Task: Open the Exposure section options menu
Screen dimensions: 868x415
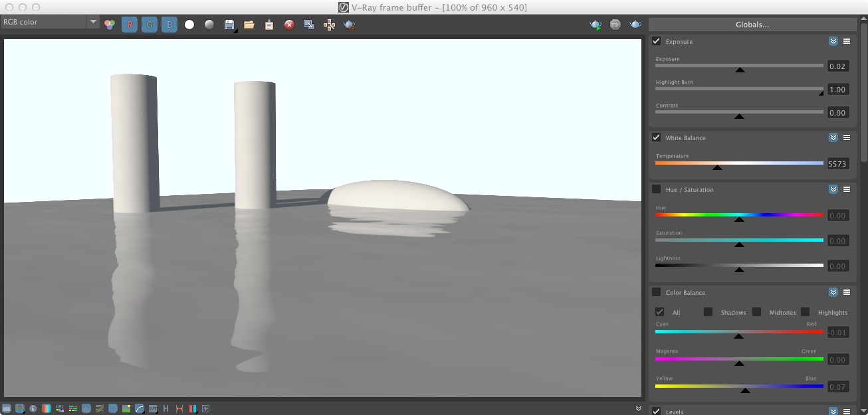Action: click(847, 41)
